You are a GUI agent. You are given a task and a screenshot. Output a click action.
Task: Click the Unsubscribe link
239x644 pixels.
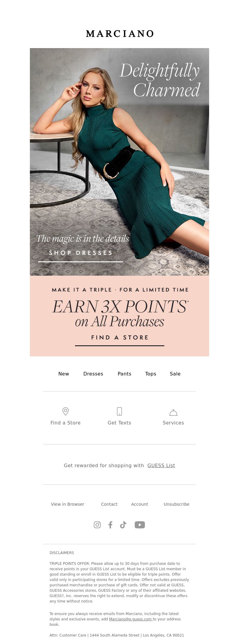click(x=177, y=504)
